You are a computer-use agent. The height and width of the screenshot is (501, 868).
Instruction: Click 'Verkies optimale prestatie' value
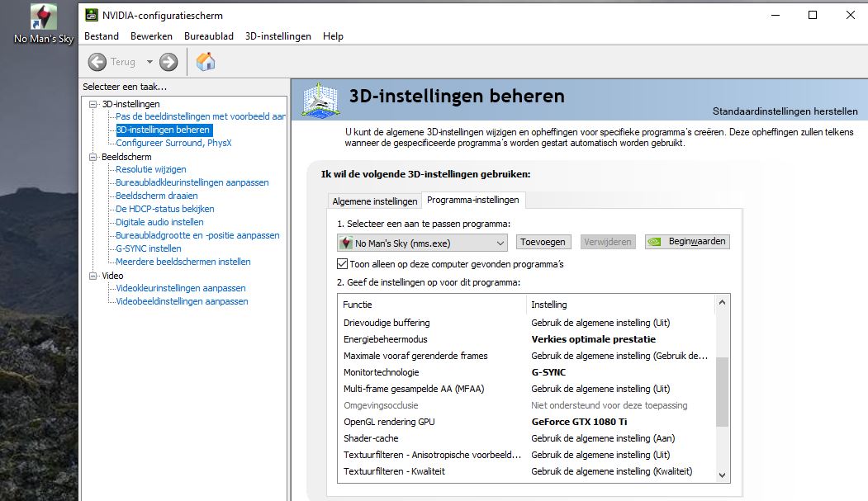pyautogui.click(x=594, y=339)
